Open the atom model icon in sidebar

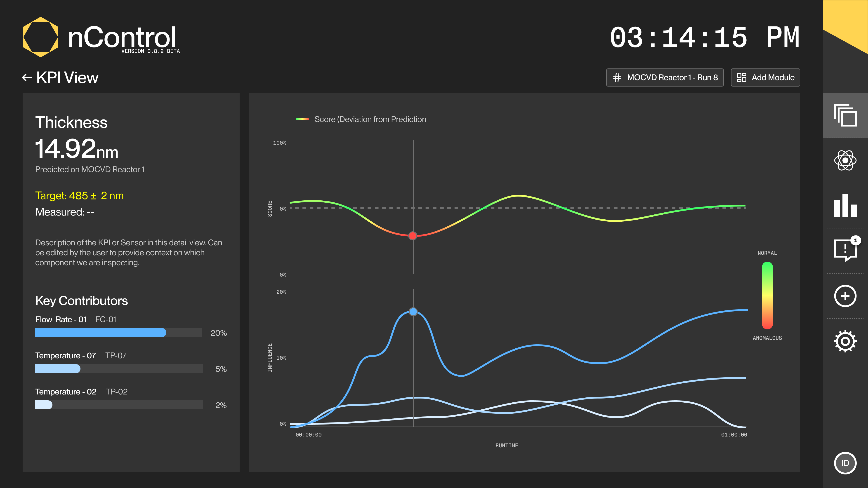(845, 161)
